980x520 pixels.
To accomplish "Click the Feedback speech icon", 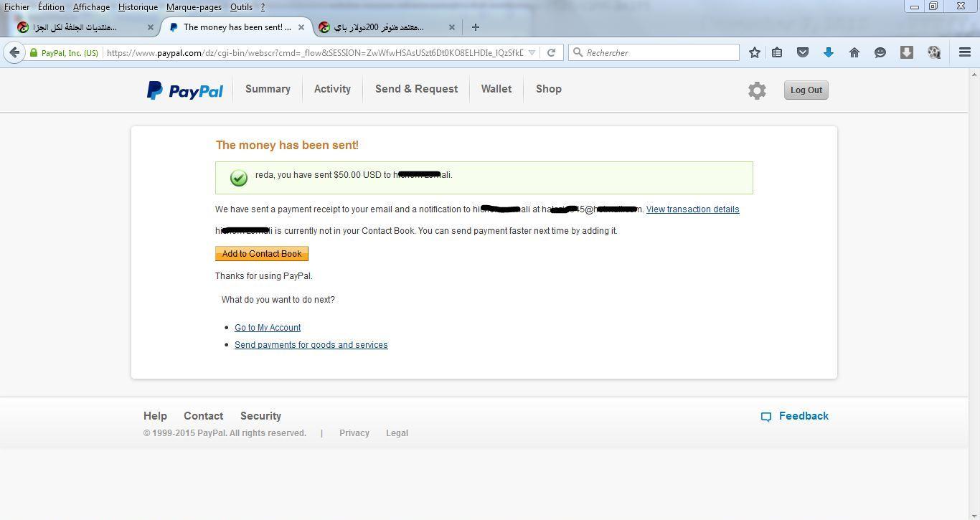I will [766, 417].
